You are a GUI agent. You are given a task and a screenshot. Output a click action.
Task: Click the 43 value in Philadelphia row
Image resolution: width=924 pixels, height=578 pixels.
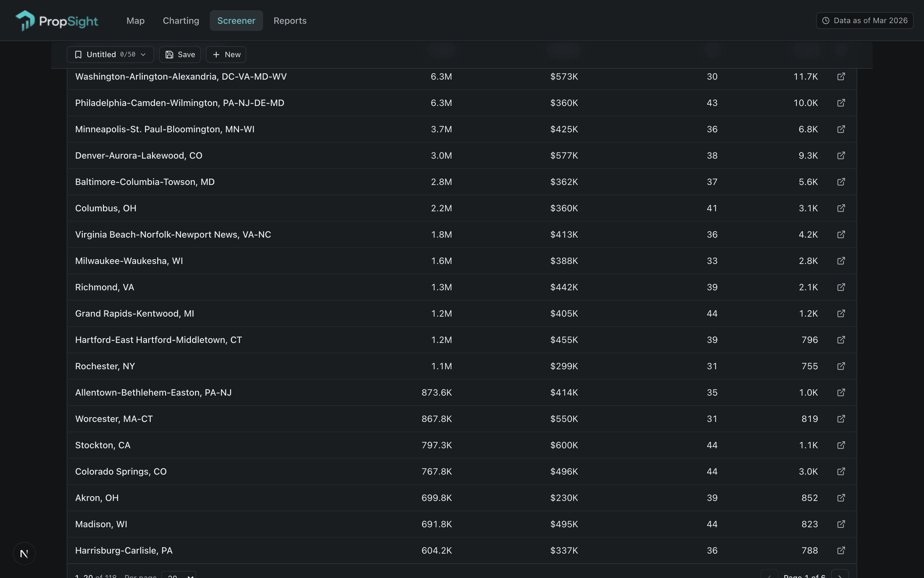[712, 103]
